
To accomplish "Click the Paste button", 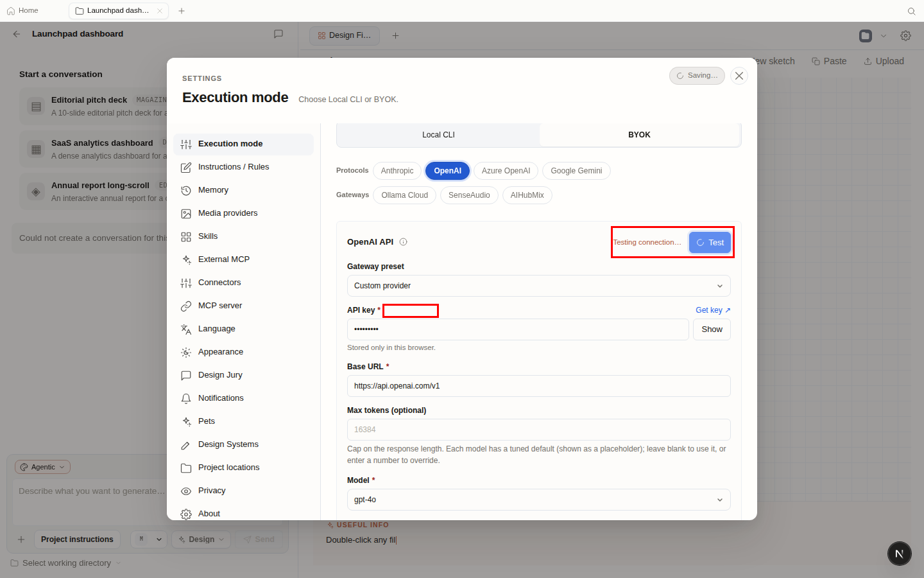I will 829,61.
